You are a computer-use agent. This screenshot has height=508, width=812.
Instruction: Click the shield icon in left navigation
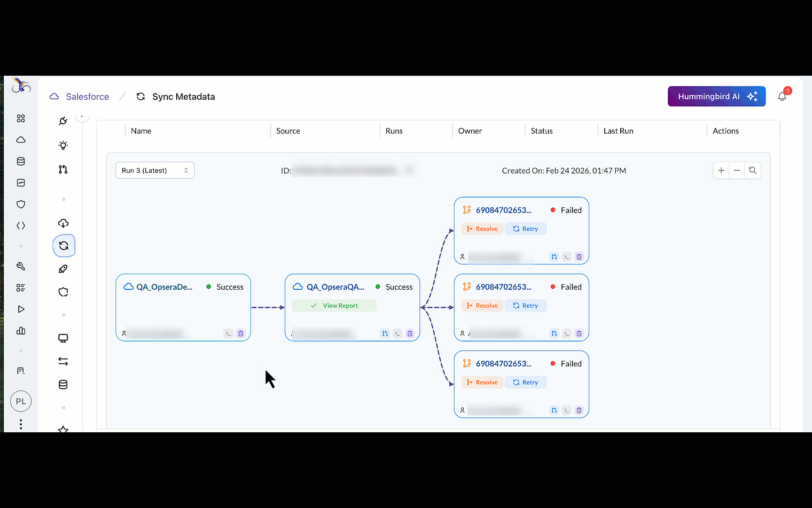pos(21,204)
